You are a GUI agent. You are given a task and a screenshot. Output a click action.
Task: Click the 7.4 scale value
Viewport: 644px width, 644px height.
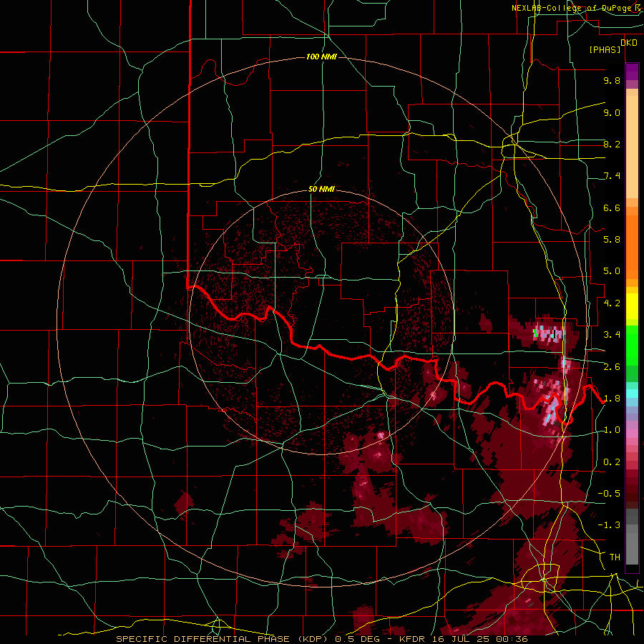pyautogui.click(x=612, y=176)
